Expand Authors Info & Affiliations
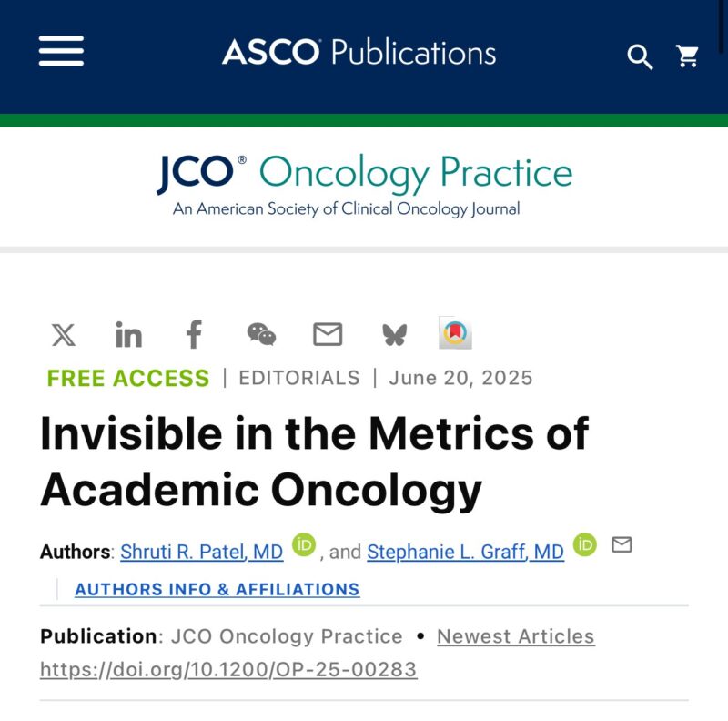 [x=217, y=589]
